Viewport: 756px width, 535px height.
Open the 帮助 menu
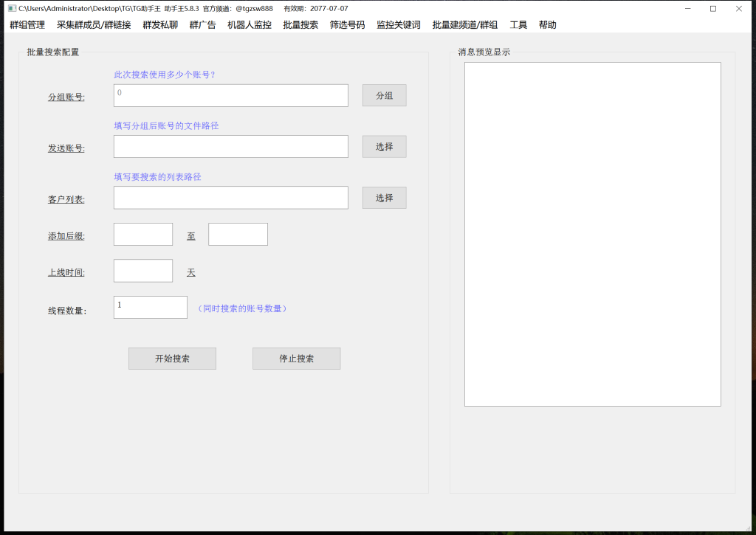point(548,25)
